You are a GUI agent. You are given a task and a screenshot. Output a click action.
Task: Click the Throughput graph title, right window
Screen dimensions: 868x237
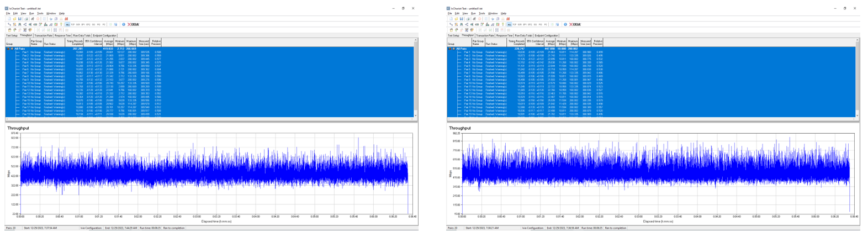pyautogui.click(x=459, y=128)
